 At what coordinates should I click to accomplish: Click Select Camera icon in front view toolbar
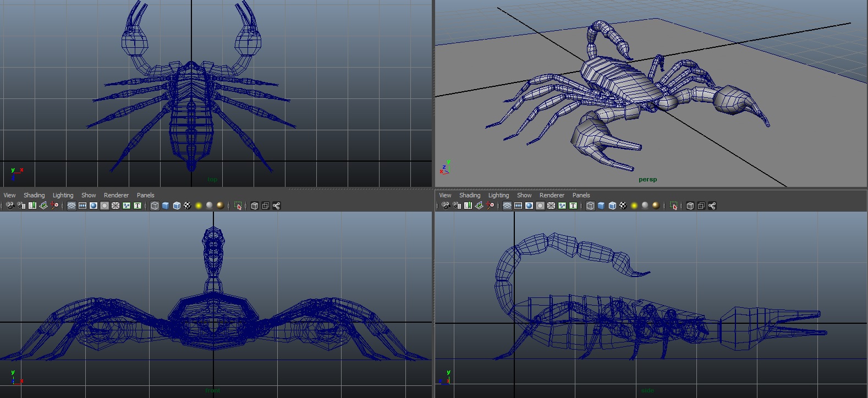(10, 206)
